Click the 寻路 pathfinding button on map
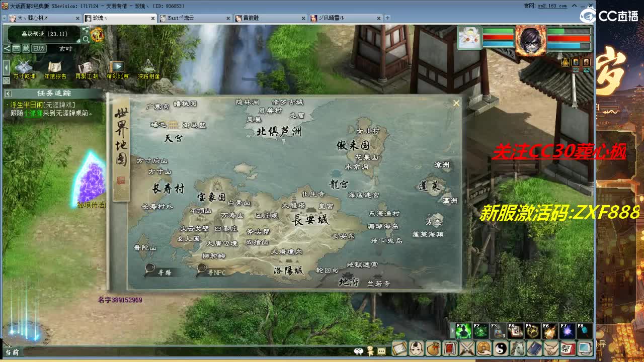This screenshot has width=644, height=362. coord(159,270)
